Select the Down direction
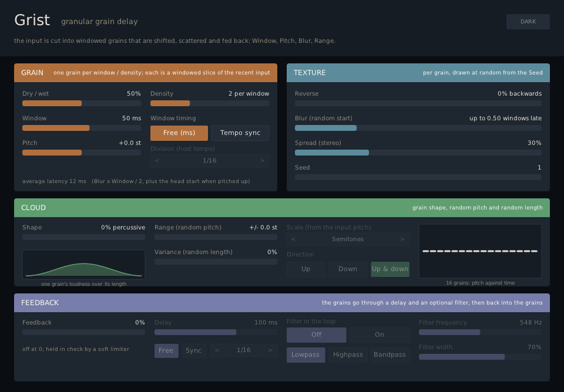564x392 pixels. point(348,269)
